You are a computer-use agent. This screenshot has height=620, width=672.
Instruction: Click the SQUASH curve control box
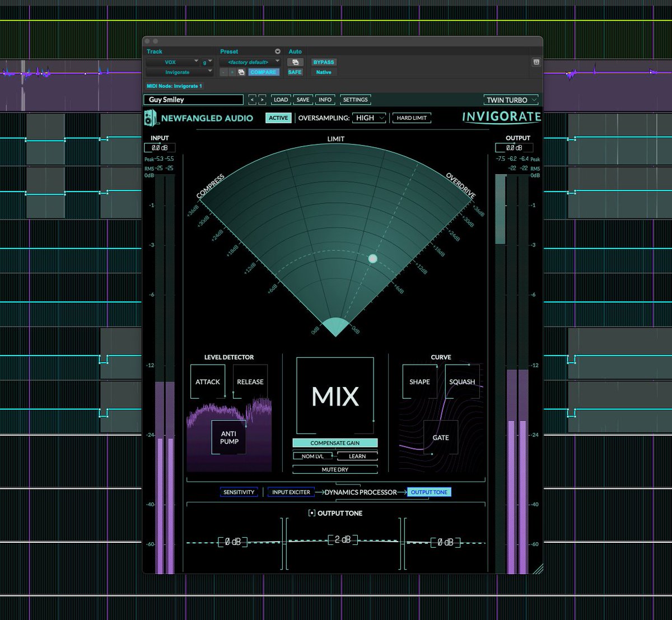[462, 381]
